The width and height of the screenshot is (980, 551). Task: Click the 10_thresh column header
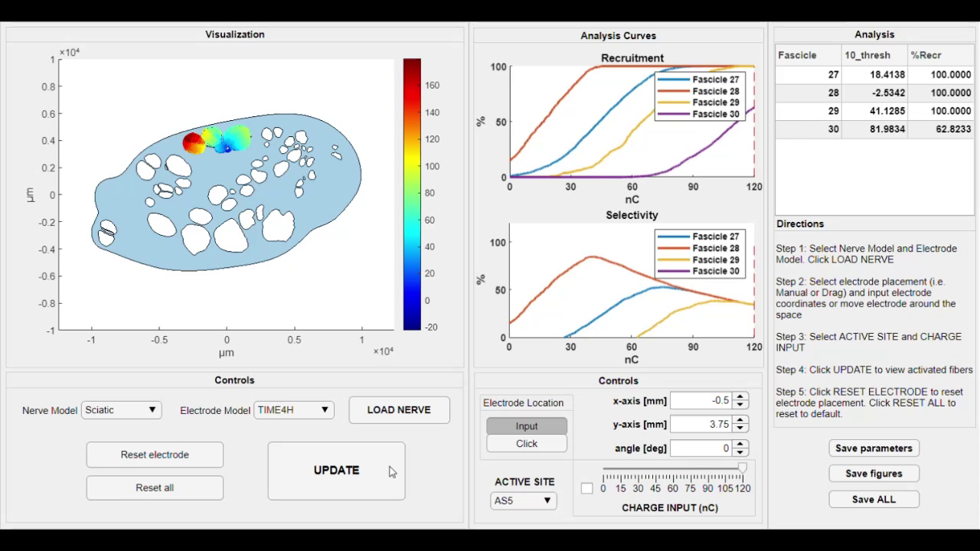click(x=874, y=55)
